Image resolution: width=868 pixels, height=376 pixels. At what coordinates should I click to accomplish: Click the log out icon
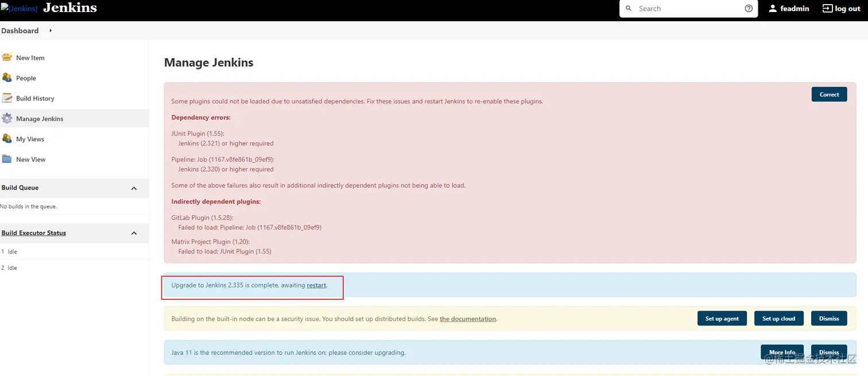point(827,9)
